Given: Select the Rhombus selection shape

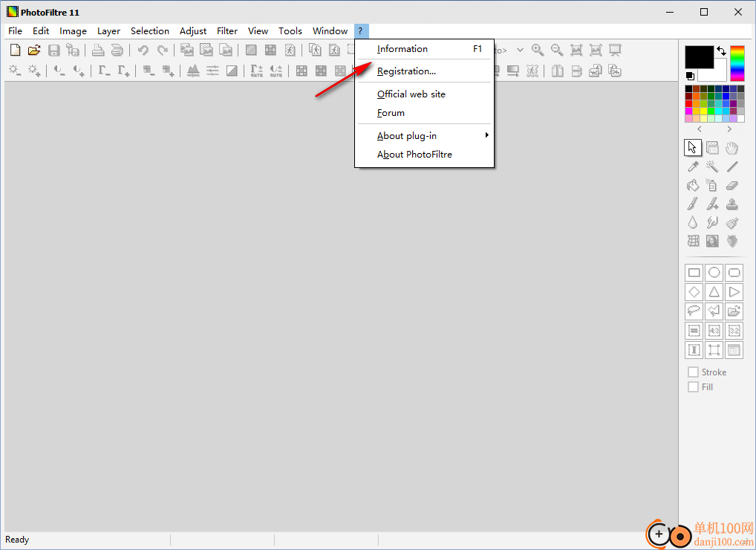Looking at the screenshot, I should tap(694, 292).
